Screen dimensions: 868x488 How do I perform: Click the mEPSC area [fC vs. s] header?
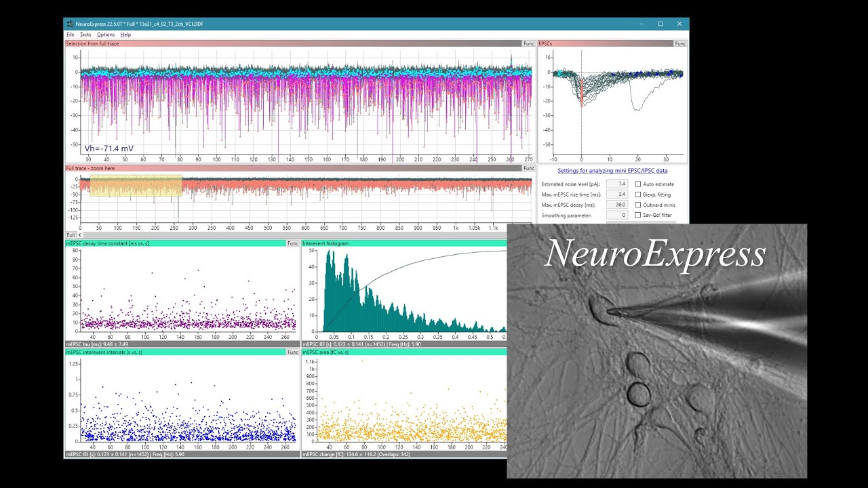tap(404, 352)
